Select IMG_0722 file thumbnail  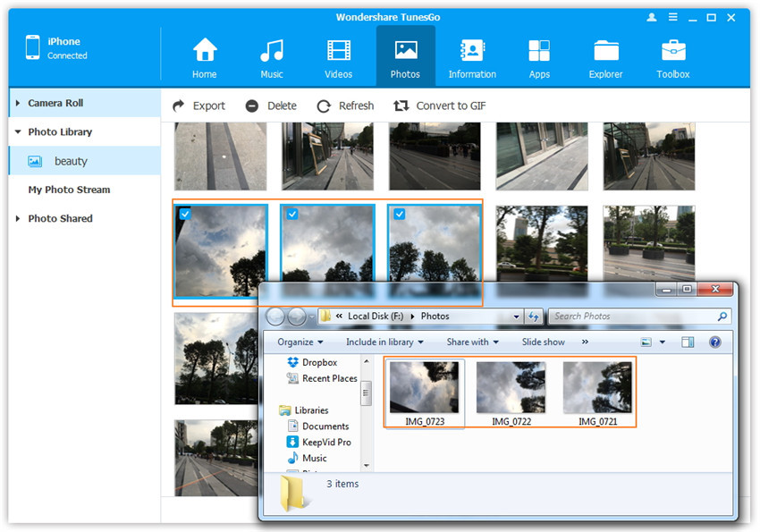point(511,393)
